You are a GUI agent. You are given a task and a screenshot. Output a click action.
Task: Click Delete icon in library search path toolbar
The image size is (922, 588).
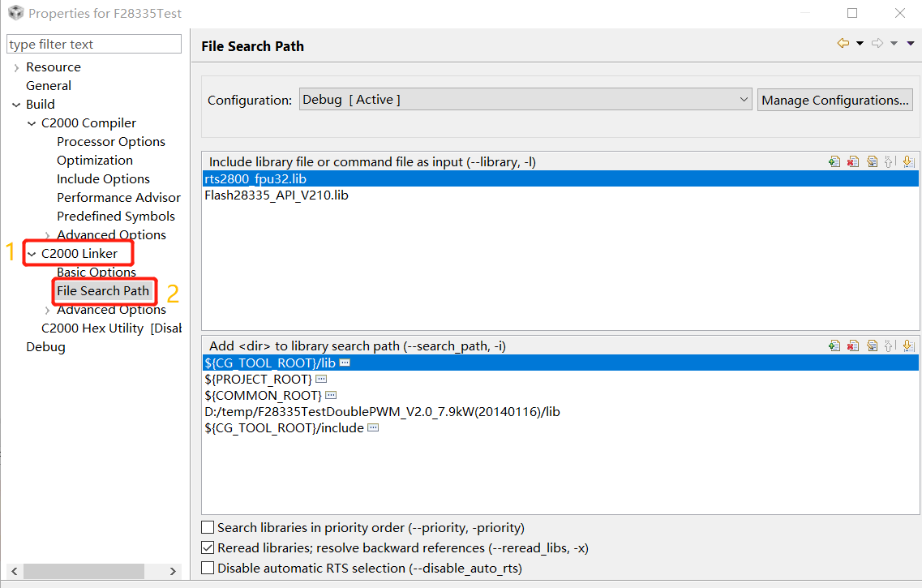tap(852, 346)
